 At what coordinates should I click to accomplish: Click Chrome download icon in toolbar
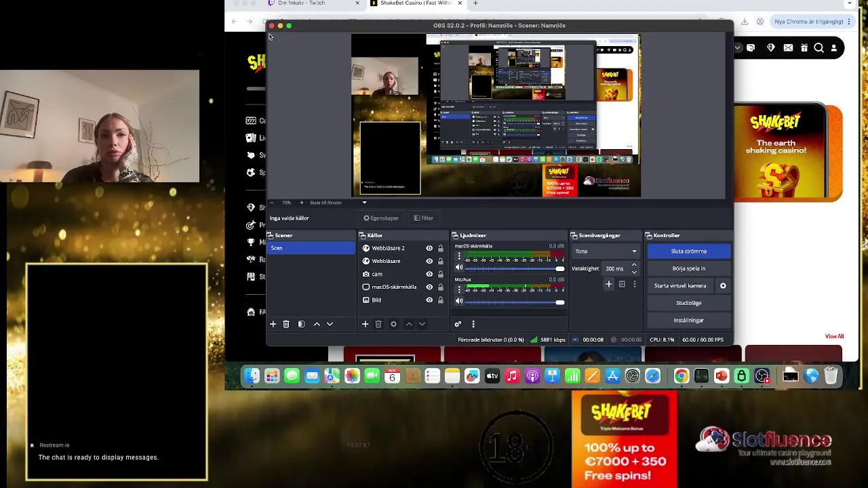tap(745, 22)
